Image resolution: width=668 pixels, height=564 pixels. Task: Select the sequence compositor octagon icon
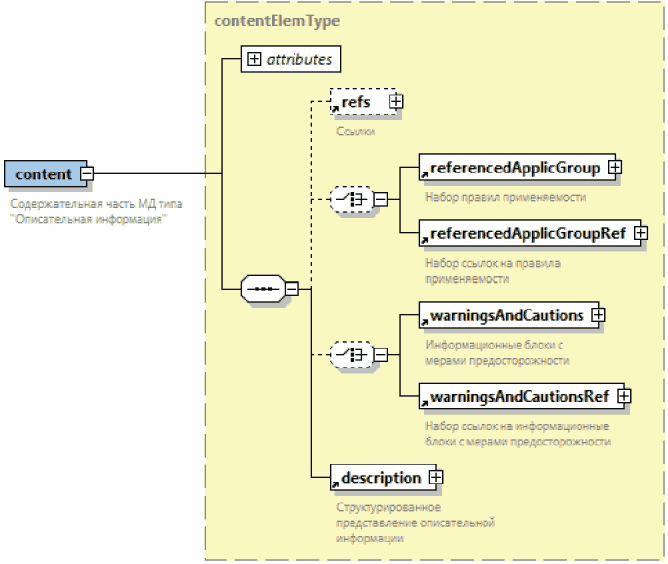263,289
